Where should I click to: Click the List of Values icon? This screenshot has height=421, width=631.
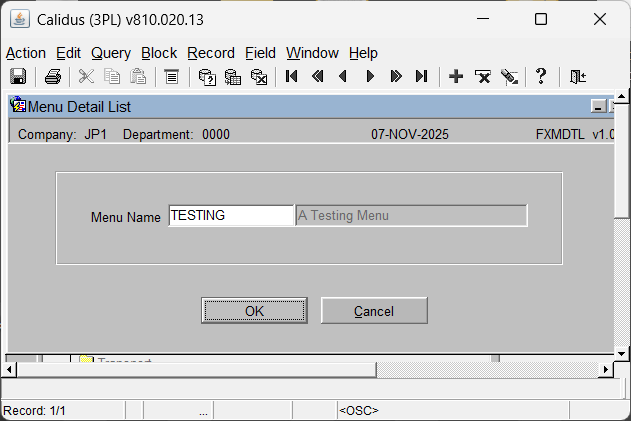(x=172, y=76)
